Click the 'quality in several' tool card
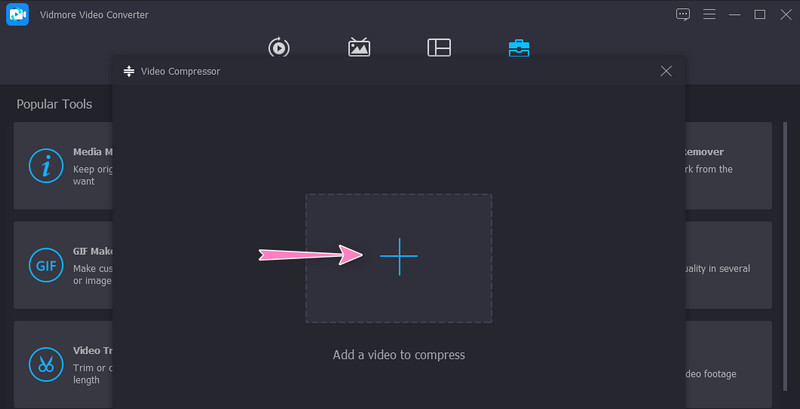 728,264
